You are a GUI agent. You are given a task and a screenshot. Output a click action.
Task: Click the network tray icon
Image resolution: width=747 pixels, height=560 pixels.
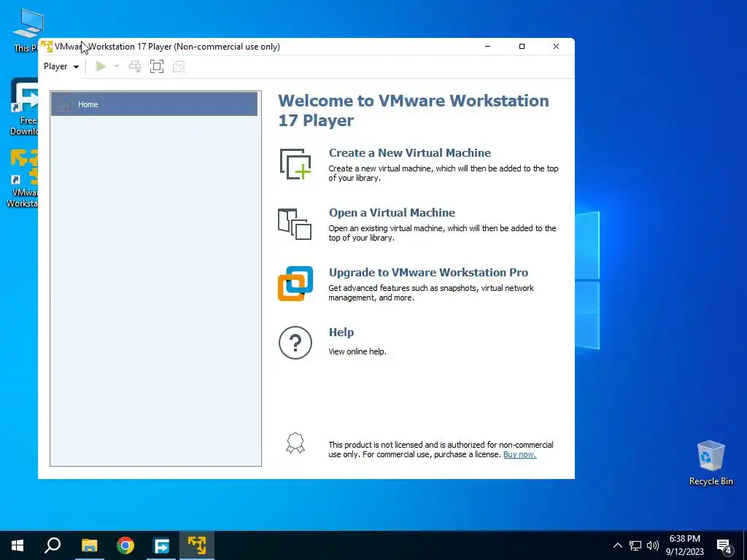point(635,545)
